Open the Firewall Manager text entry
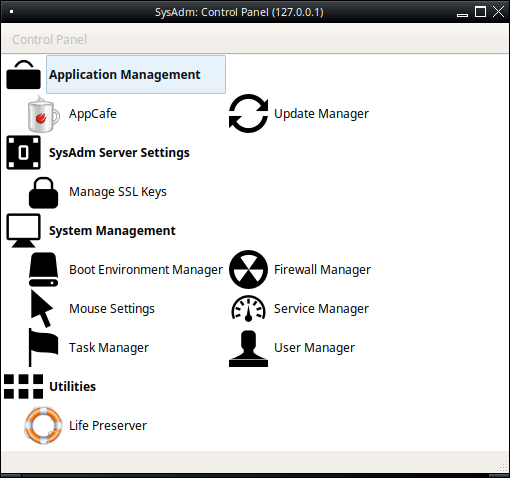510x478 pixels. pos(322,270)
